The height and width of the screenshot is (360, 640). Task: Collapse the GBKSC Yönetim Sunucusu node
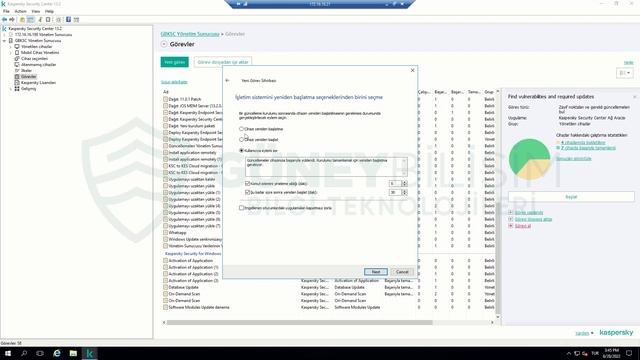4,41
